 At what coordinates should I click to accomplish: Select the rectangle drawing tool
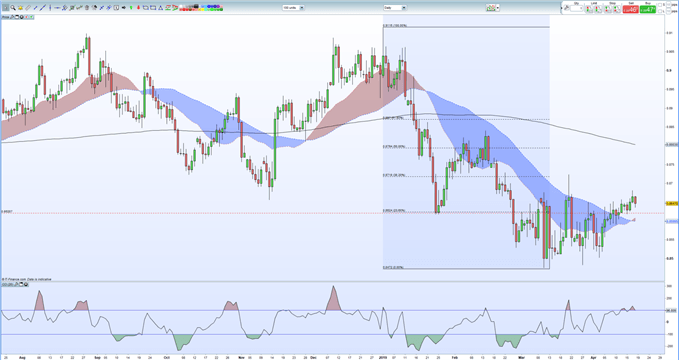(x=153, y=7)
